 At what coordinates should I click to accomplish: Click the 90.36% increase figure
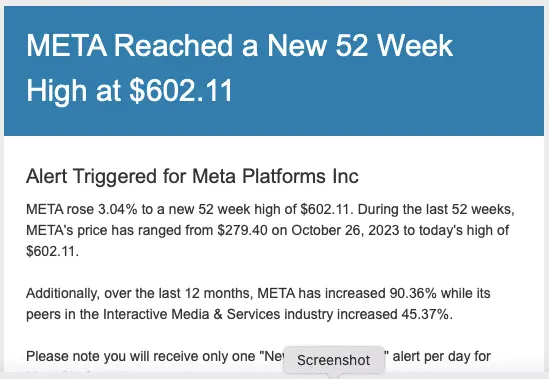pos(413,293)
